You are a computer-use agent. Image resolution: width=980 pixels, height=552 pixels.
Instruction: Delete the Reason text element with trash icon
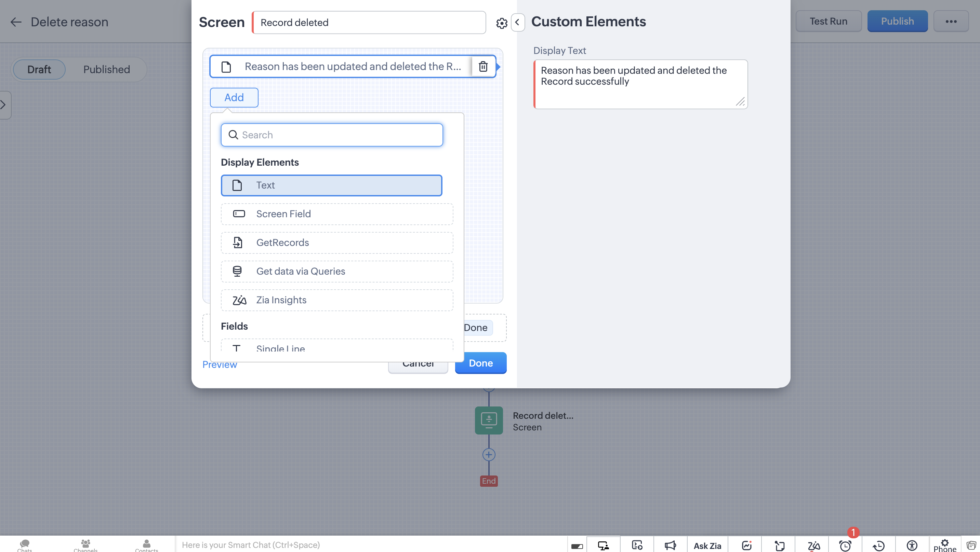coord(483,67)
